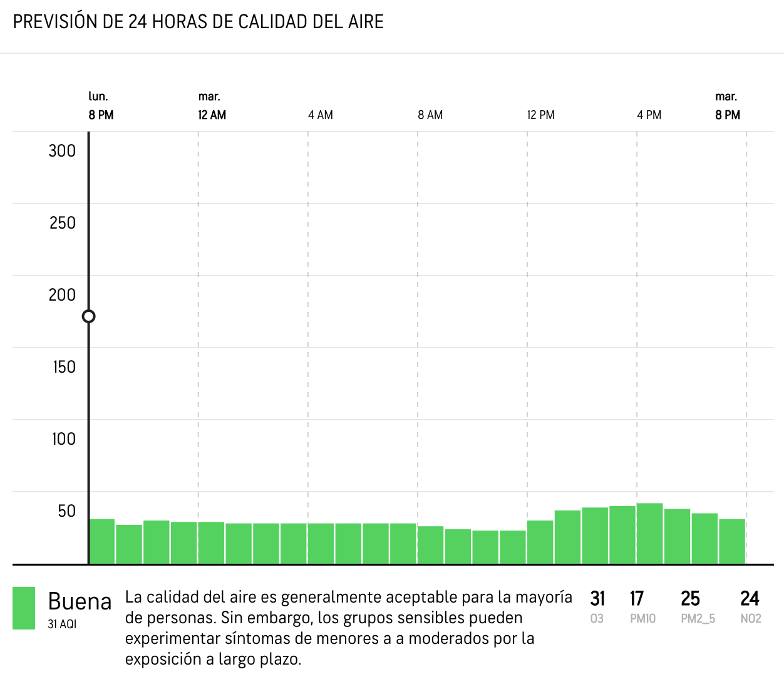The image size is (784, 684).
Task: Click the tallest green bar at 4 PM
Action: [x=650, y=534]
